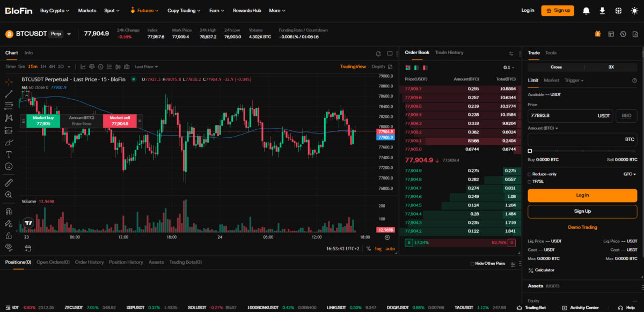The image size is (644, 312).
Task: Expand more time intervals dropdown
Action: coord(70,67)
